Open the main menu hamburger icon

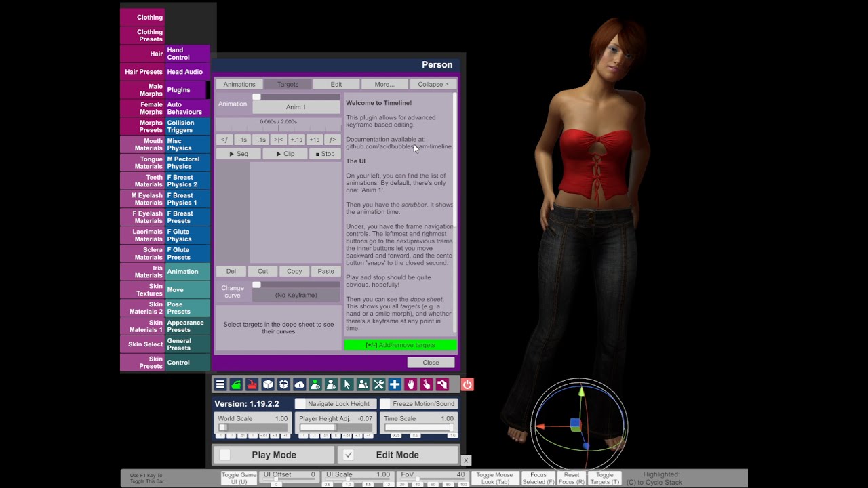click(220, 384)
